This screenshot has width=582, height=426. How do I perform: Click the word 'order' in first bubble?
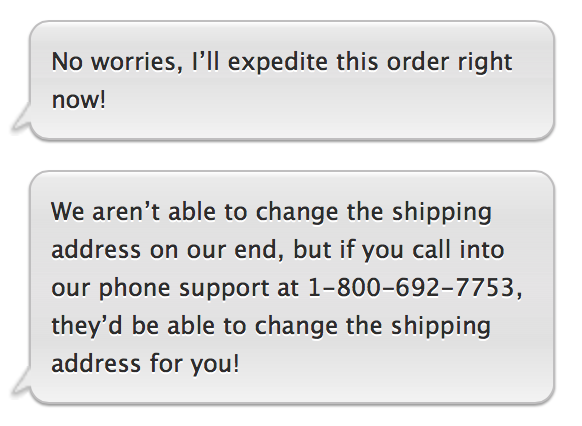coord(417,62)
